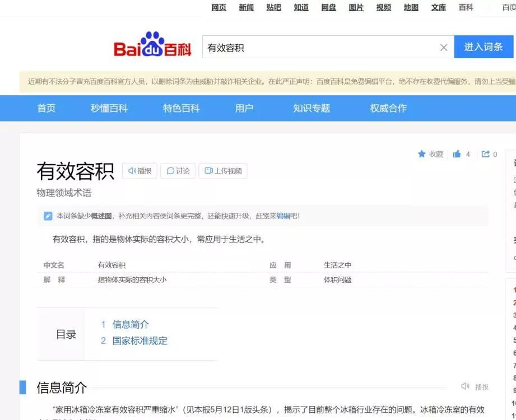Screen dimensions: 516x420
Task: Select the 新闻 link in the top bar
Action: click(245, 8)
